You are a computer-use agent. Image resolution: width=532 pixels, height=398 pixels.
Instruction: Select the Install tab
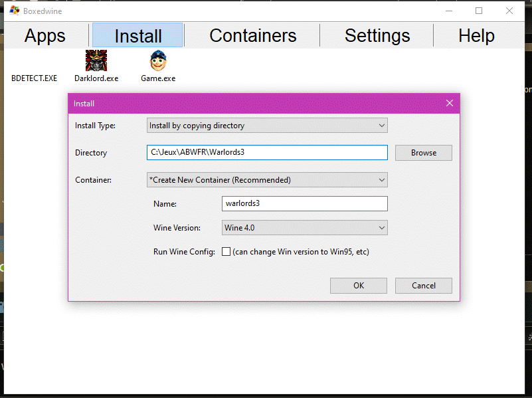(x=137, y=35)
